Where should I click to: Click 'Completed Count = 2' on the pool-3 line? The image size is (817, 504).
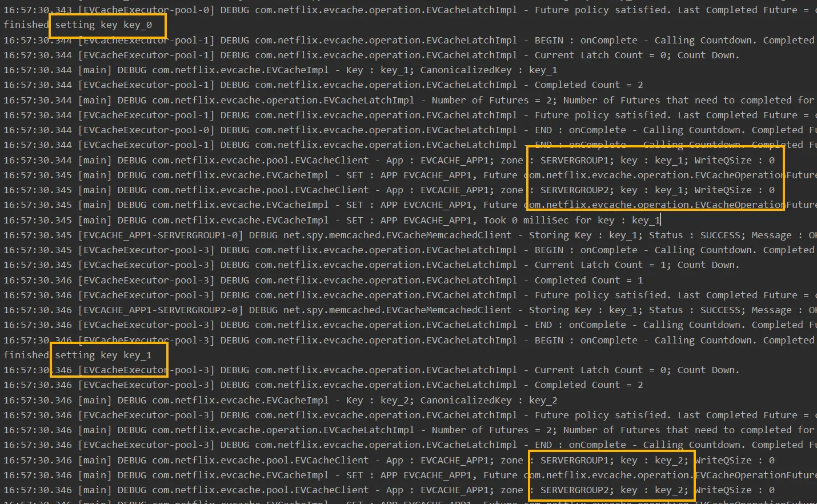pyautogui.click(x=588, y=385)
